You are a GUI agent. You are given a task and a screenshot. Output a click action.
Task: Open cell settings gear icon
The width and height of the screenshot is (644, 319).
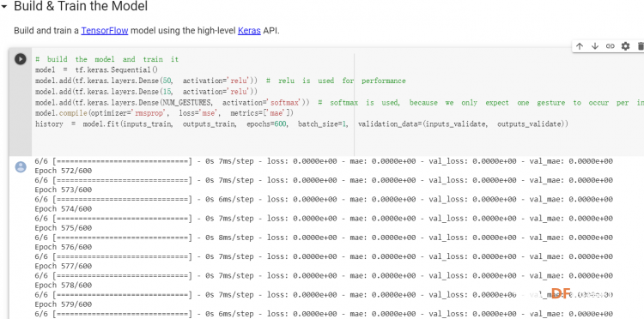pyautogui.click(x=625, y=46)
